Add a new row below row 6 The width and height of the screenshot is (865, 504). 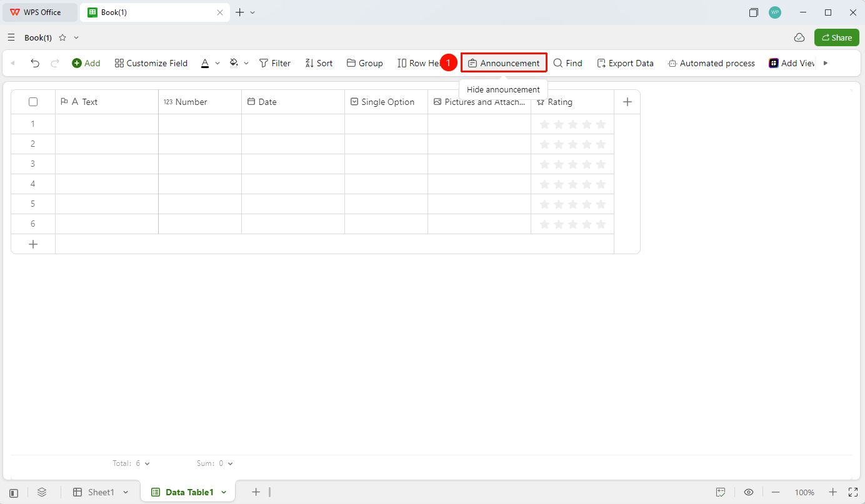tap(33, 244)
